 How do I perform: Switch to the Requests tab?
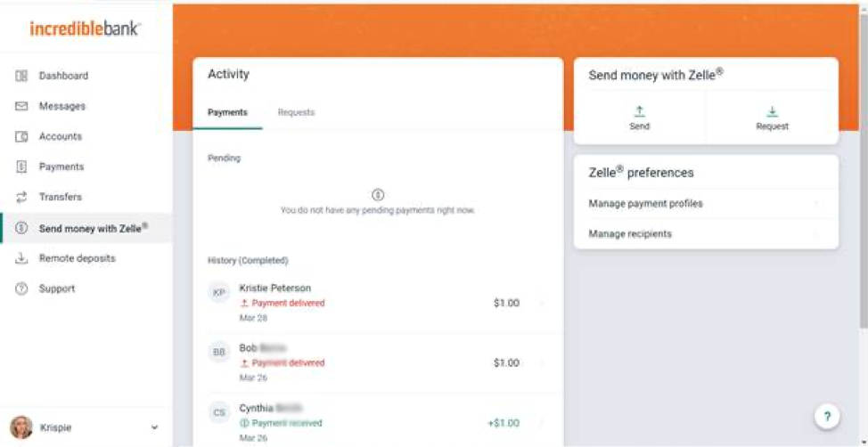(296, 113)
